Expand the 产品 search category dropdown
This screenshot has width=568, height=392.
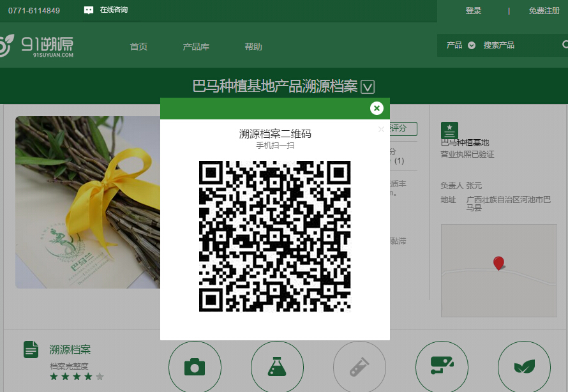click(x=472, y=45)
